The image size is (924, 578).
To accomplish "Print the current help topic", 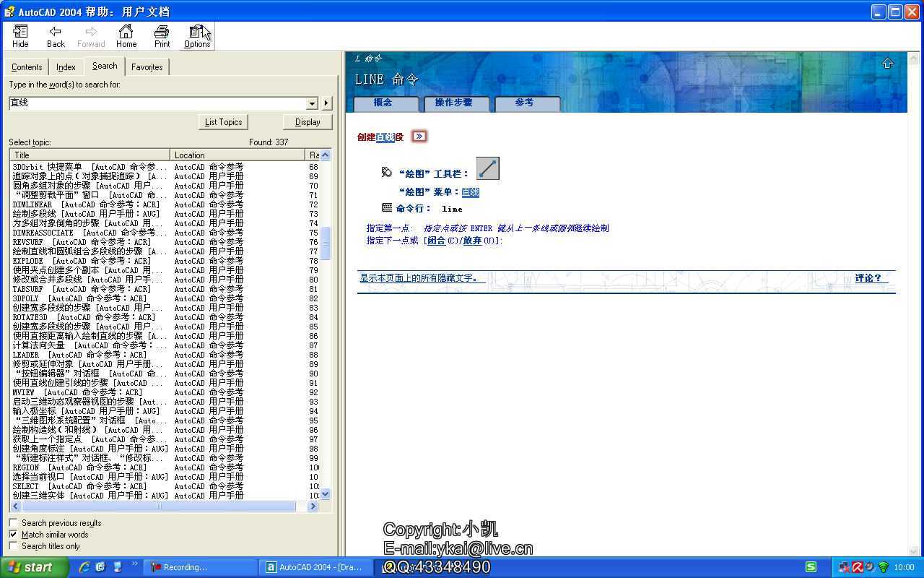I will point(162,35).
